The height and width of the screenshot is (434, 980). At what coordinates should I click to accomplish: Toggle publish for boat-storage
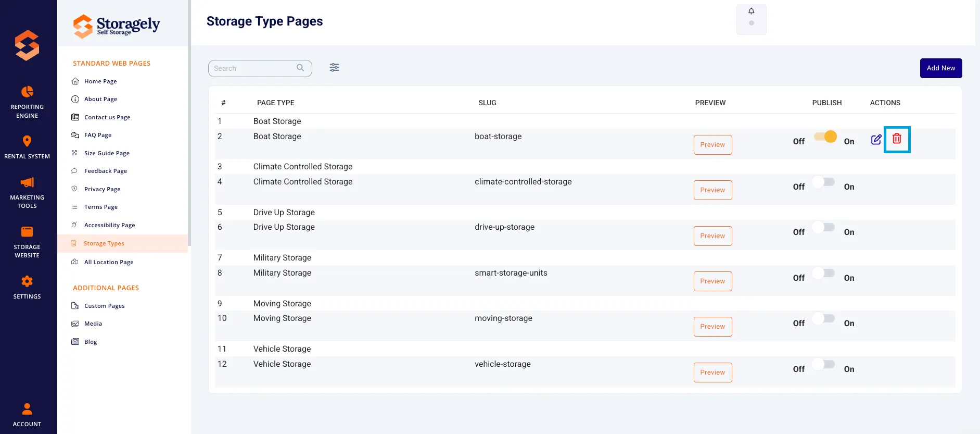click(x=825, y=137)
